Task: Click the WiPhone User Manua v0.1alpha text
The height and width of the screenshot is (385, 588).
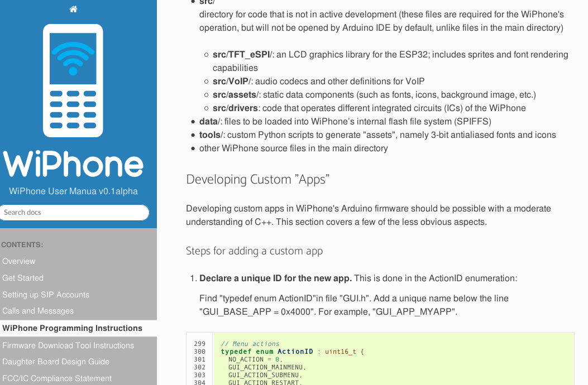Action: [73, 191]
